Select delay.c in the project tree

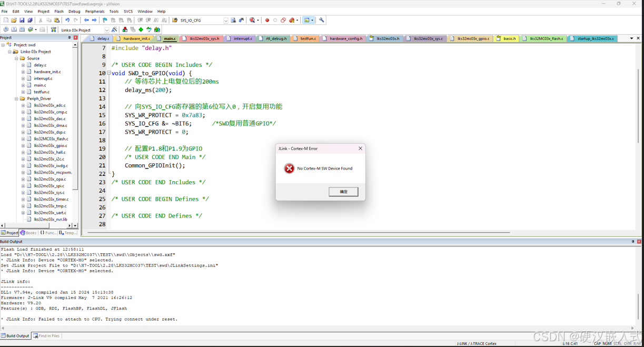click(x=40, y=65)
